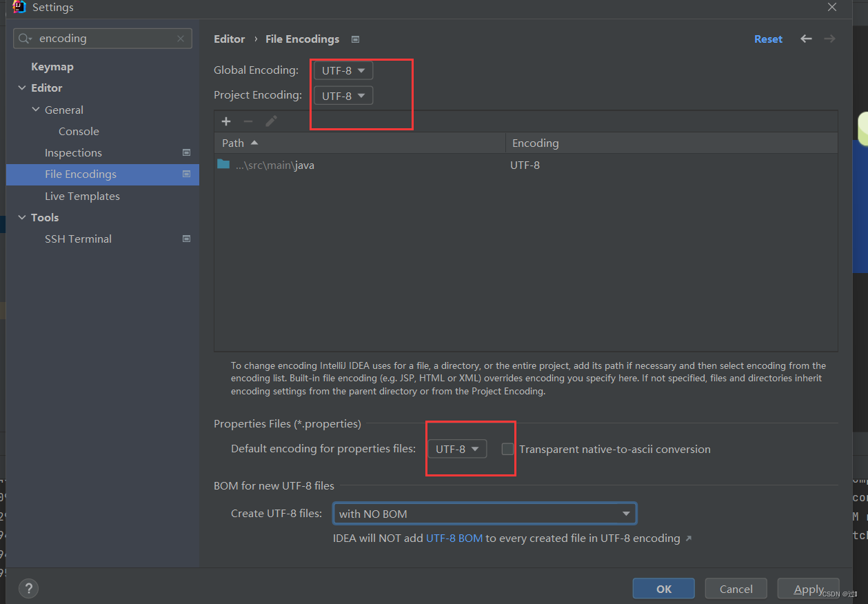Go forward to next settings page
Screen dimensions: 868x604
[830, 39]
